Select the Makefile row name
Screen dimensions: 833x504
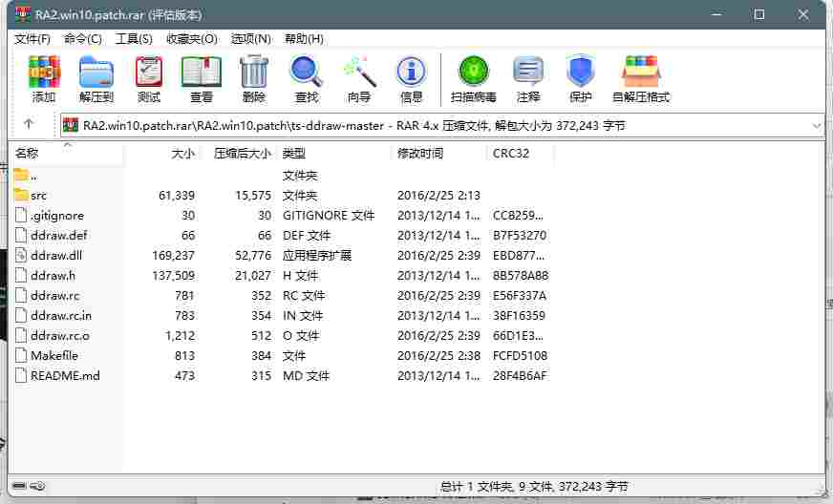click(54, 355)
